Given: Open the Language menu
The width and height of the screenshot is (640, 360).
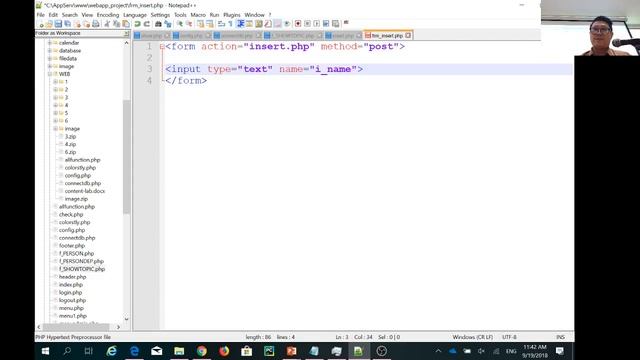Looking at the screenshot, I should pyautogui.click(x=135, y=15).
